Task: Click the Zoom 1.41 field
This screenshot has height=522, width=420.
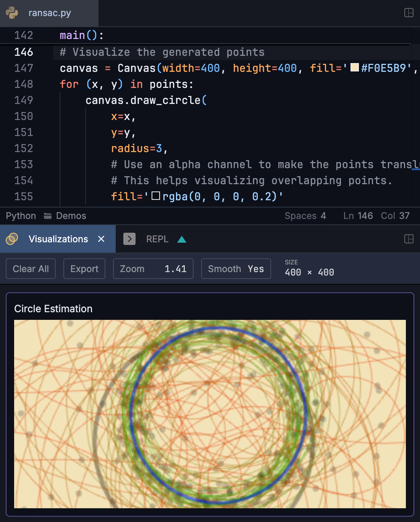Action: (153, 269)
